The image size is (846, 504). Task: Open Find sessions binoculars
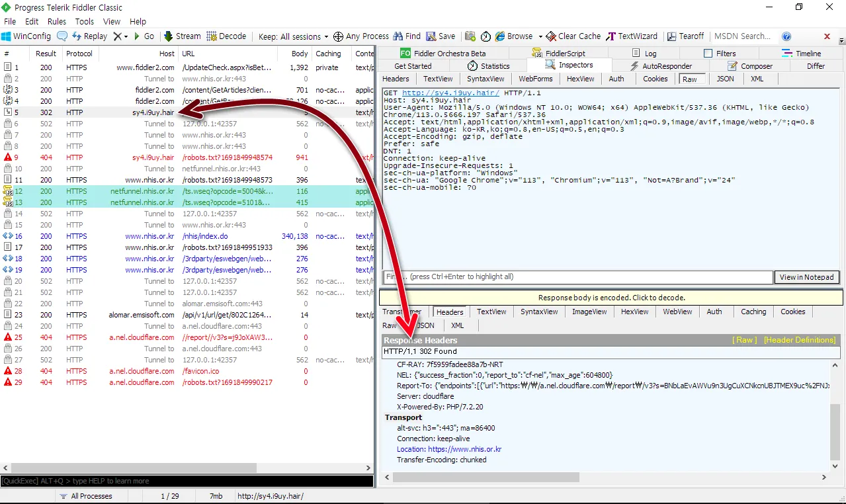[x=407, y=36]
